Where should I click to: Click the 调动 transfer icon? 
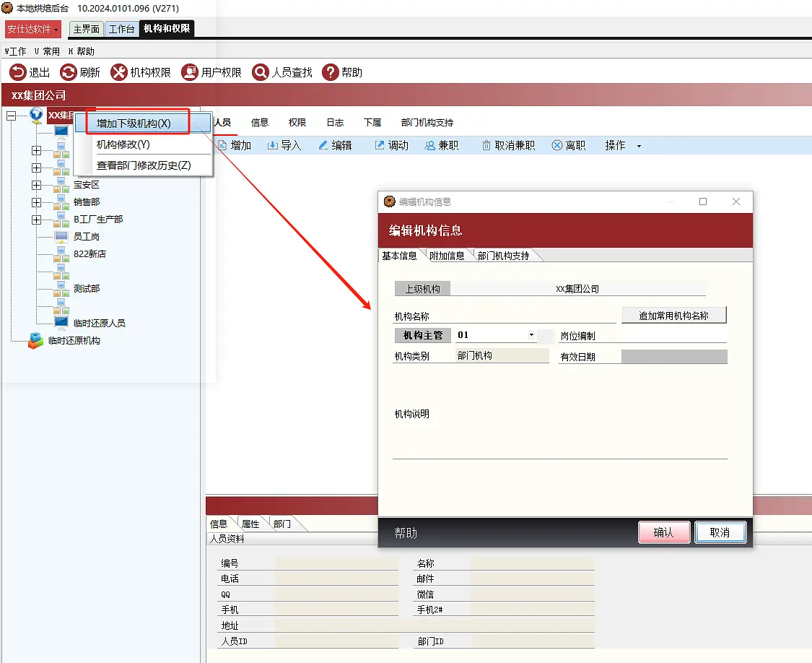(x=380, y=146)
